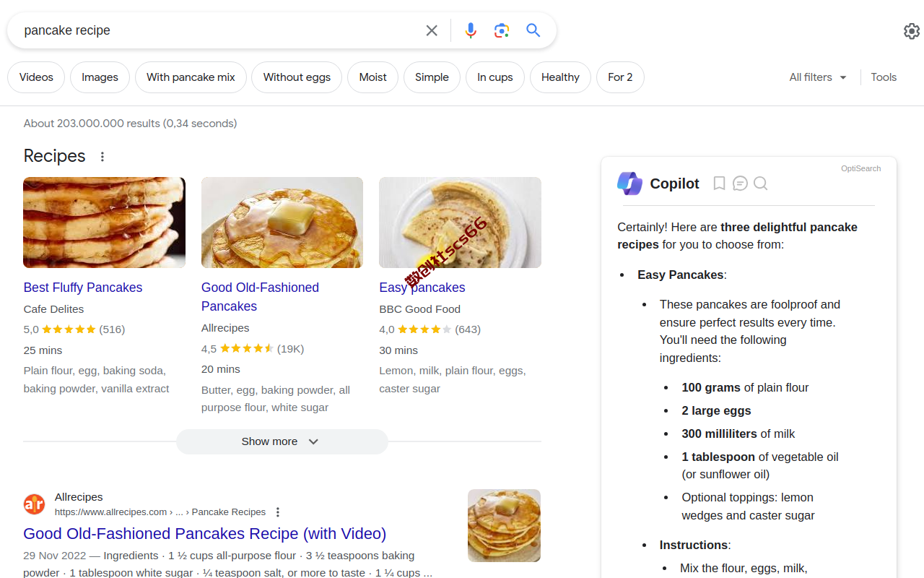Screen dimensions: 924x578
Task: Click the Allrecipes URL breadcrumb text
Action: click(160, 512)
